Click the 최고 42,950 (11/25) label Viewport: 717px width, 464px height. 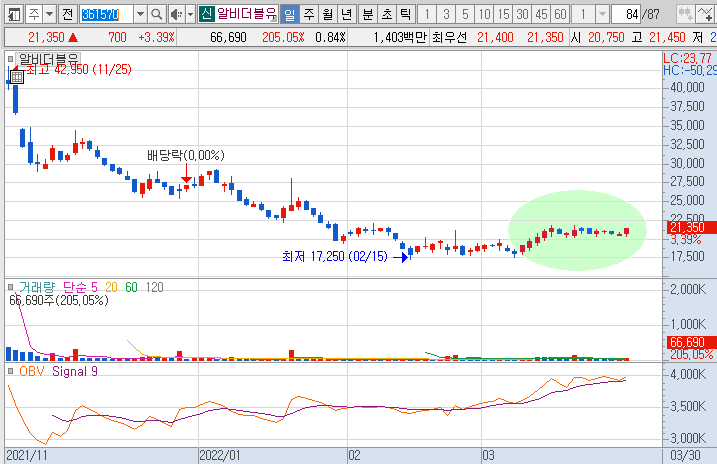pyautogui.click(x=79, y=69)
